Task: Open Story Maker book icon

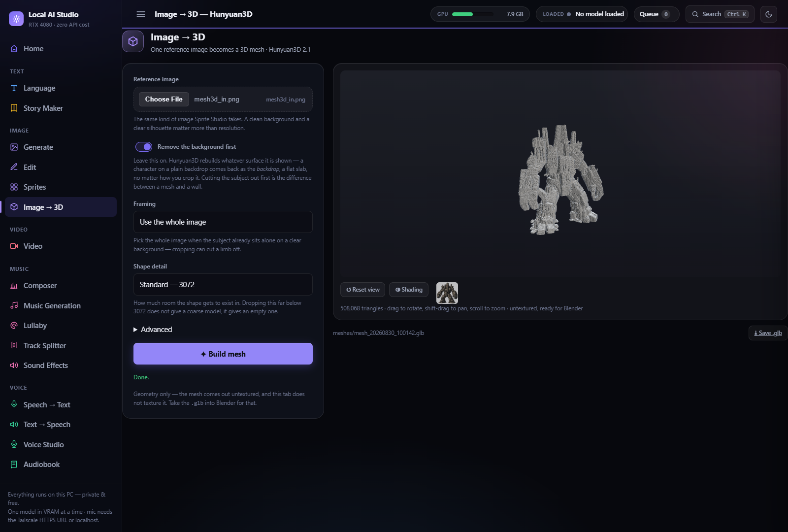Action: point(14,108)
